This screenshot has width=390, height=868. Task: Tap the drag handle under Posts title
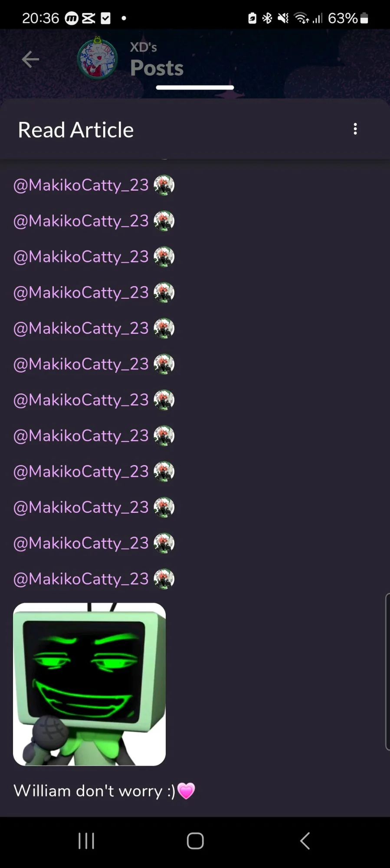[195, 88]
